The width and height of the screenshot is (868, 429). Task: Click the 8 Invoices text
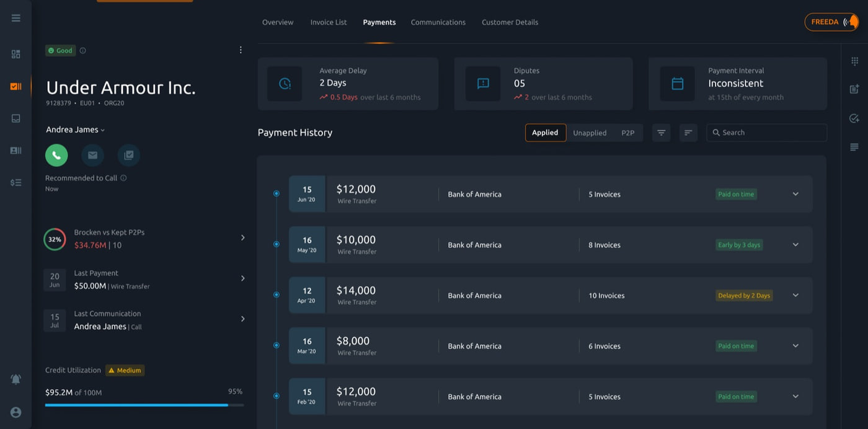click(604, 245)
